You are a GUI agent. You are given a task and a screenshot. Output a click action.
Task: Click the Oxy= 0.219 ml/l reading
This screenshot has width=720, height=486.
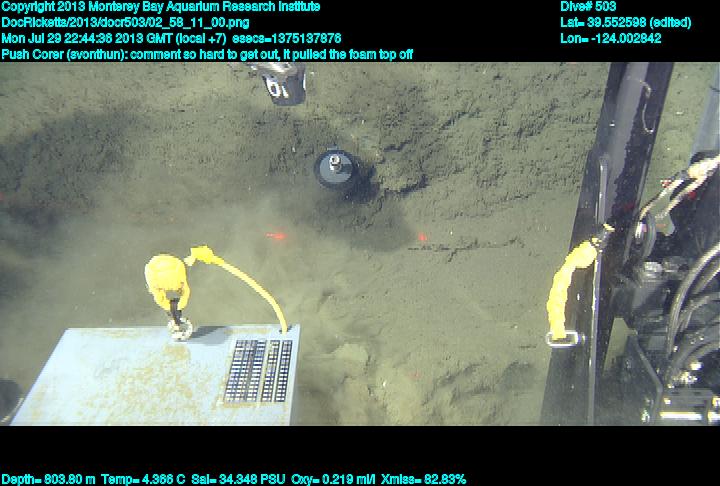333,480
